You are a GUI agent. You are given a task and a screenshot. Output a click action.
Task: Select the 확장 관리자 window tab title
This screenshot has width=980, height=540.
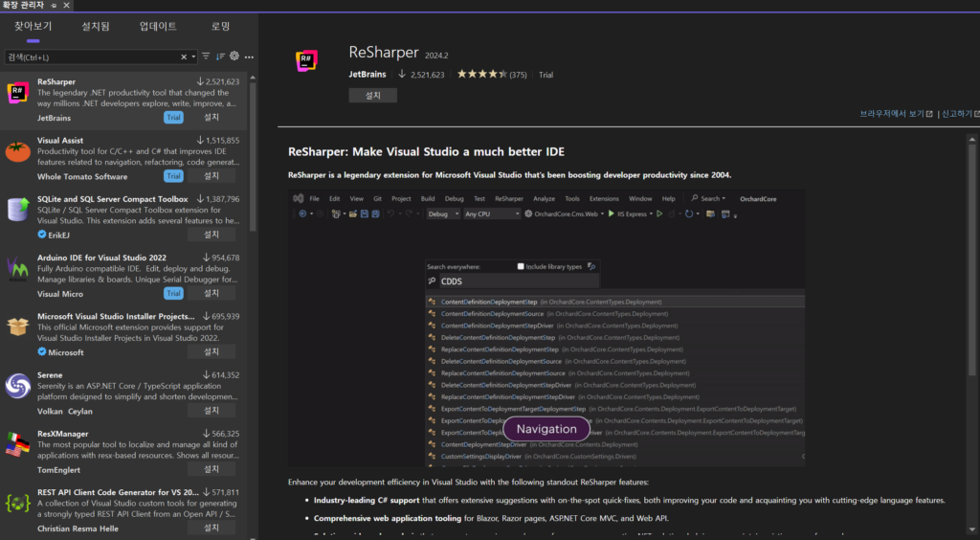pos(23,5)
